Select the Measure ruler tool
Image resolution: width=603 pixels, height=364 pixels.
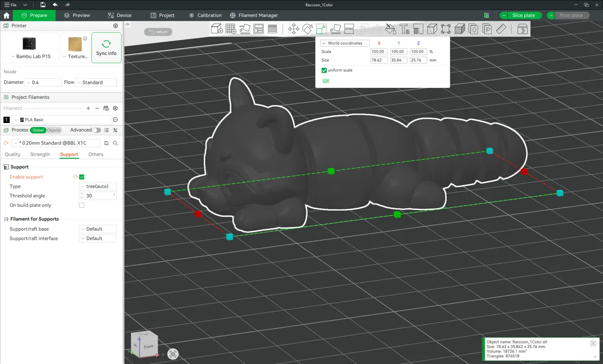tap(501, 29)
